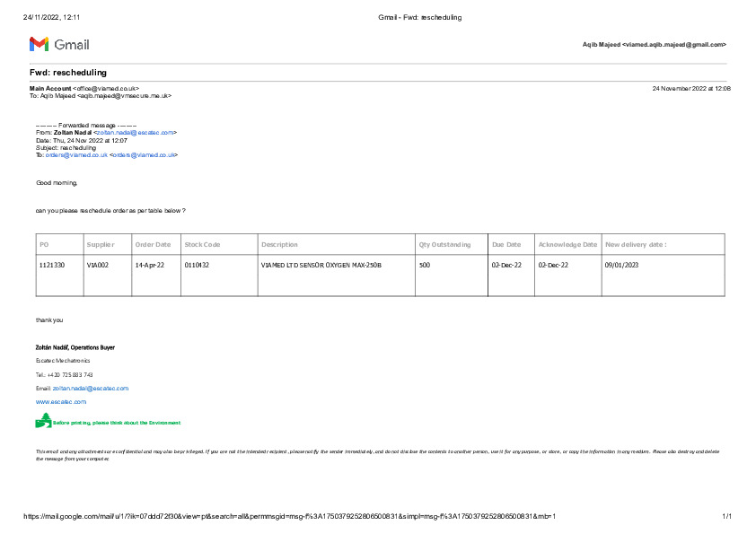Click the 'New delivery date' column header

coord(636,244)
